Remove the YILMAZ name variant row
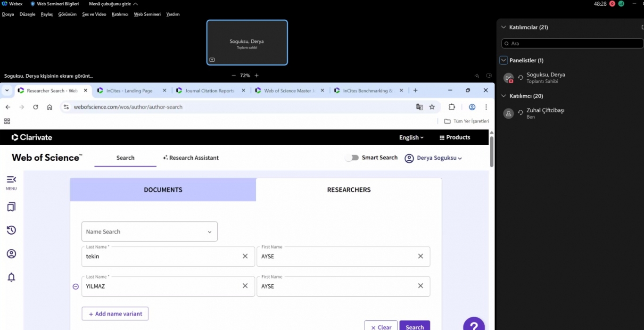The height and width of the screenshot is (330, 644). (75, 286)
